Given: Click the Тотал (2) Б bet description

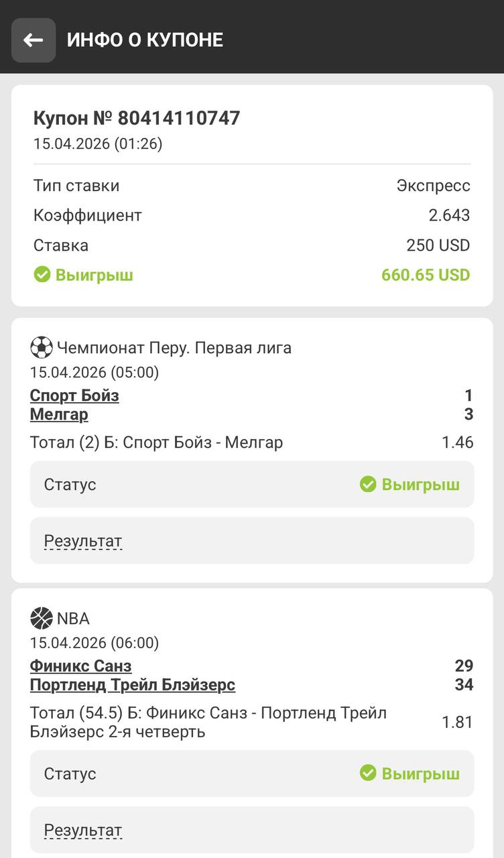Looking at the screenshot, I should click(x=156, y=442).
